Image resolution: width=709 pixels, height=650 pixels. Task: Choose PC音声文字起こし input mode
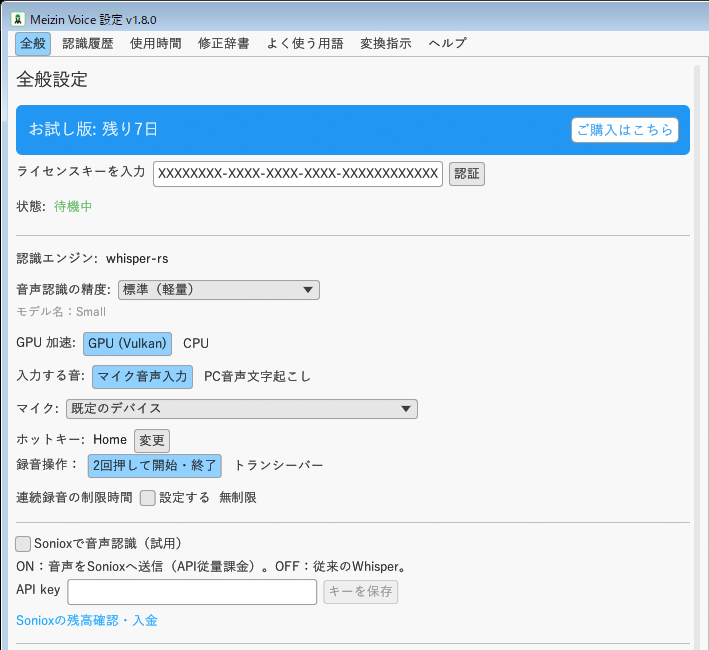[x=257, y=377]
